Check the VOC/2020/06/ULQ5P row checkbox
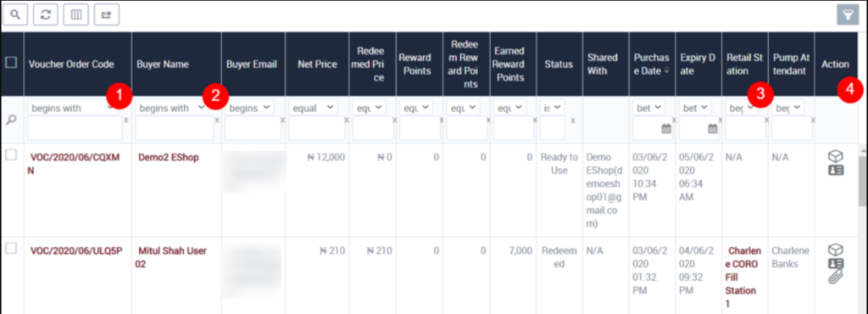Screen dimensions: 868x314 (10, 250)
